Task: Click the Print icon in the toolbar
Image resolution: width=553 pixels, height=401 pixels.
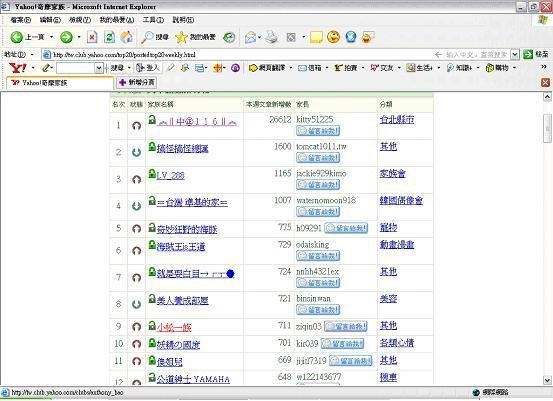Action: pos(272,37)
